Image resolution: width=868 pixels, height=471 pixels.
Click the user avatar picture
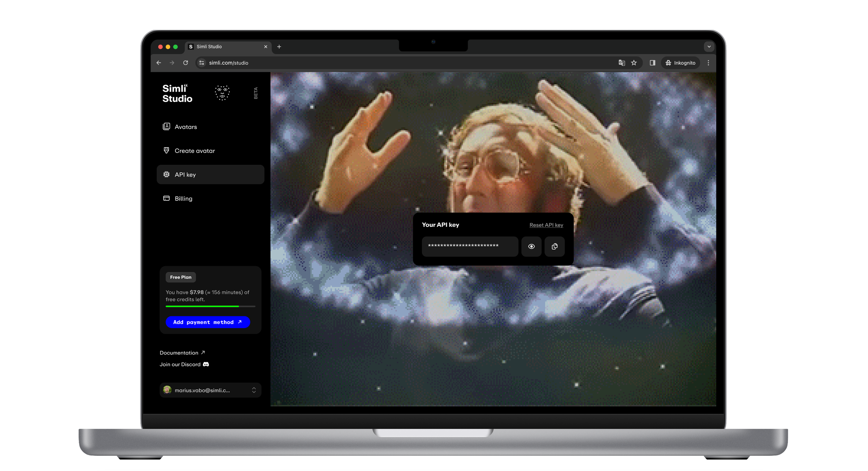[167, 390]
